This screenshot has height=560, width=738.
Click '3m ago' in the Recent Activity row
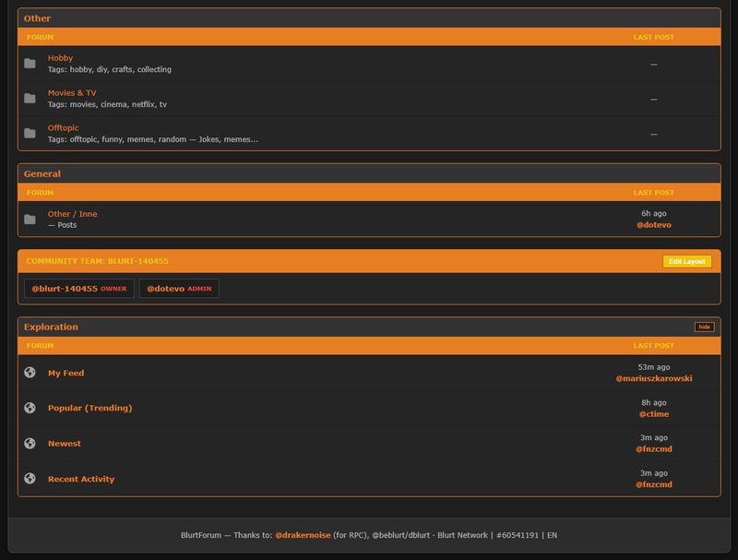(654, 473)
